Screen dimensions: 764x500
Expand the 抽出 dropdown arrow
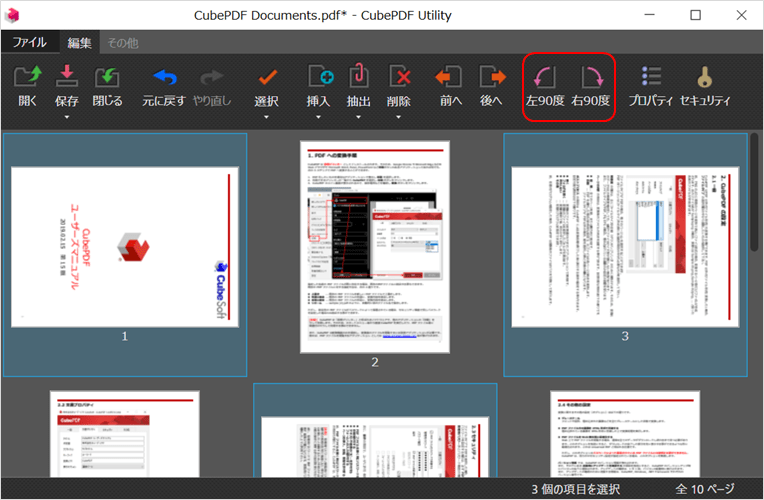pos(358,117)
